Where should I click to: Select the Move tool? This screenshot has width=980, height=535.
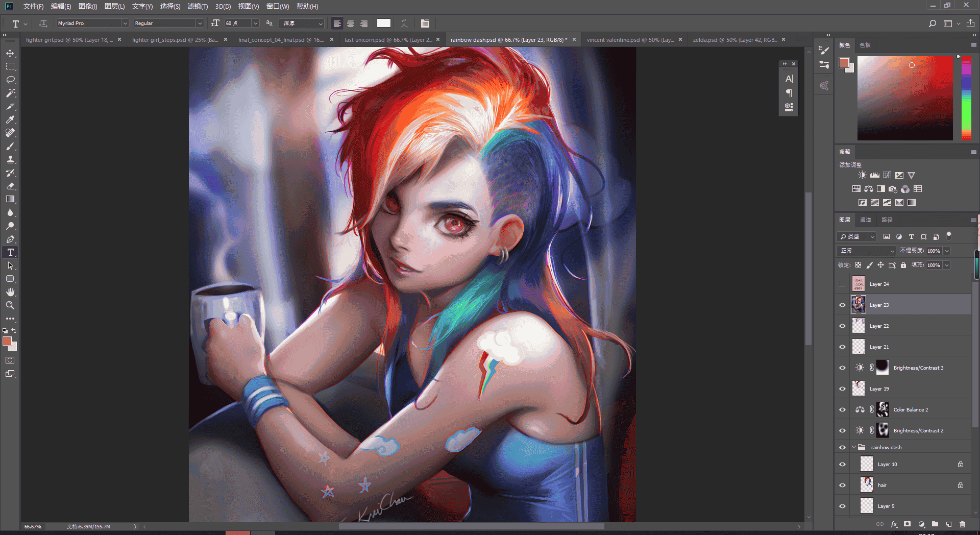click(x=10, y=53)
